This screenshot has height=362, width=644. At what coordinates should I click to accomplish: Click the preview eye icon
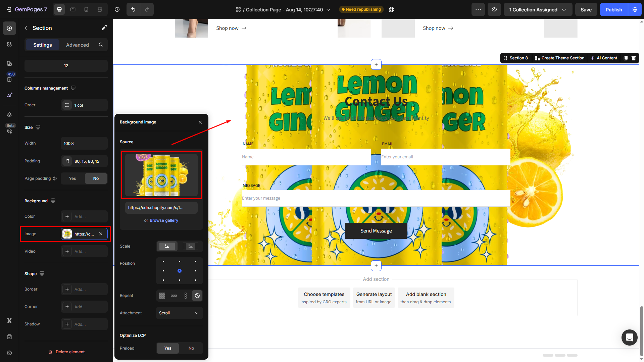tap(494, 9)
